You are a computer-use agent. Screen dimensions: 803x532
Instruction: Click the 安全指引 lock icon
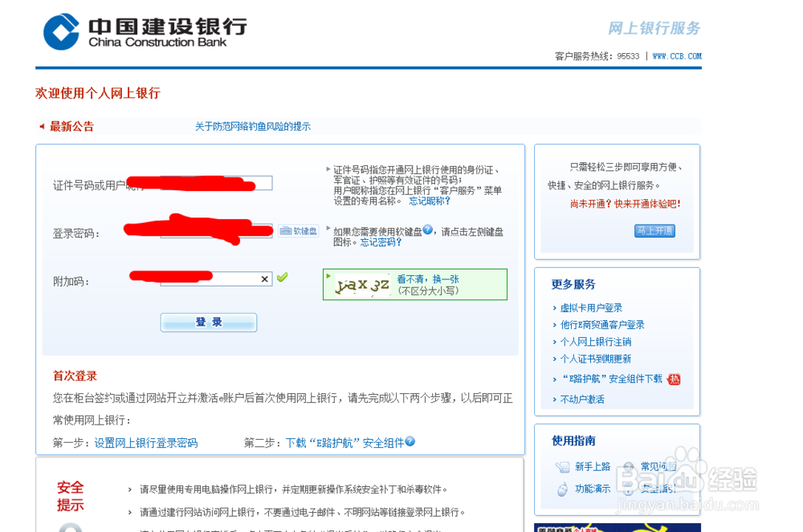pos(628,489)
